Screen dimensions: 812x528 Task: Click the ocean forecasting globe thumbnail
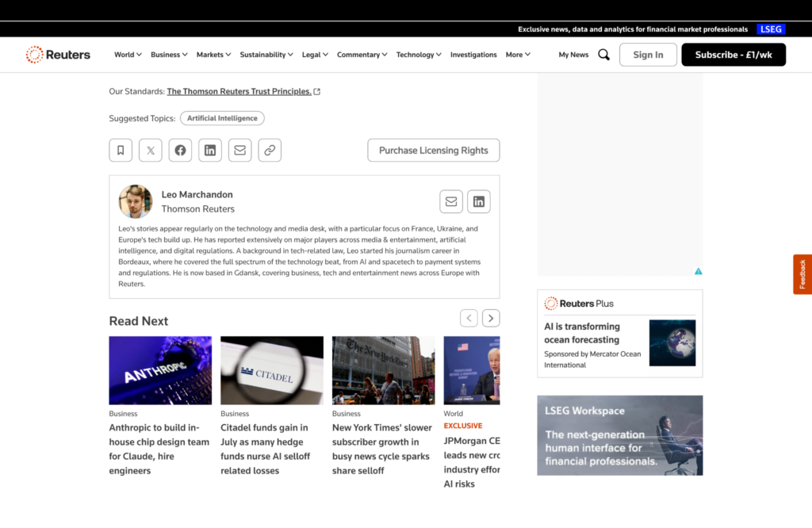672,342
